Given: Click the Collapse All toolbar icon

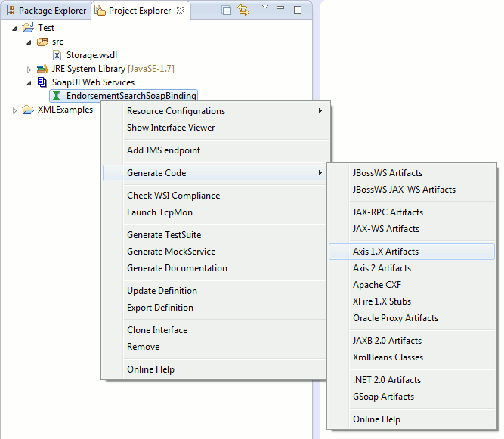Looking at the screenshot, I should click(x=227, y=11).
